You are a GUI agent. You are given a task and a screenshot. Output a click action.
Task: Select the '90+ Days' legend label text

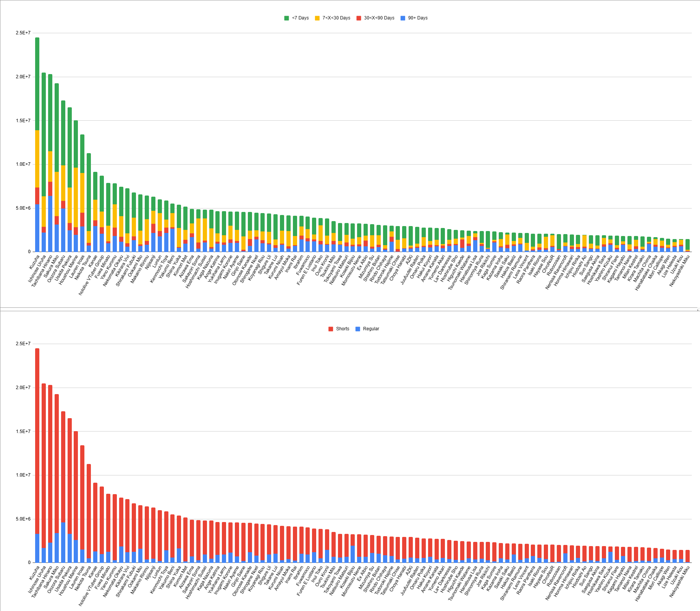pos(418,18)
